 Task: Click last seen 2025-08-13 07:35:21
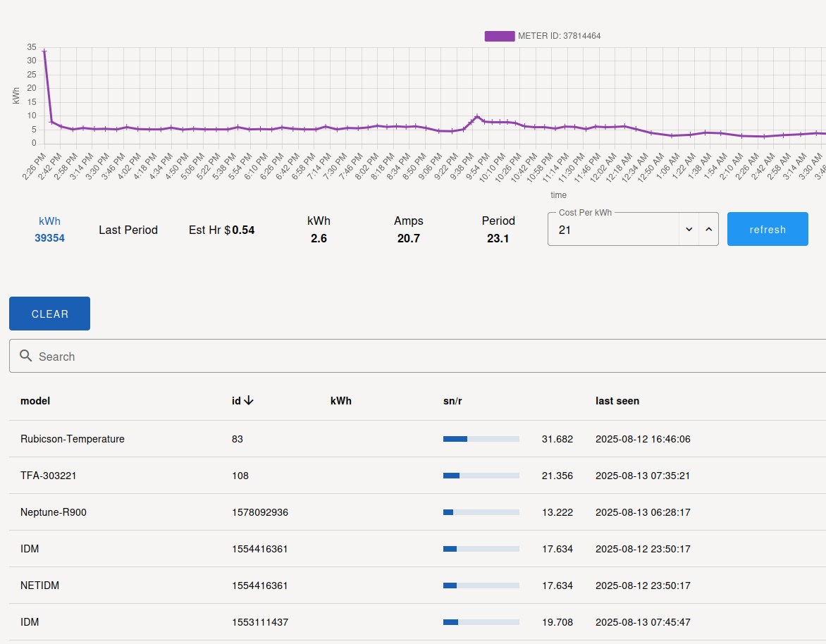coord(643,476)
